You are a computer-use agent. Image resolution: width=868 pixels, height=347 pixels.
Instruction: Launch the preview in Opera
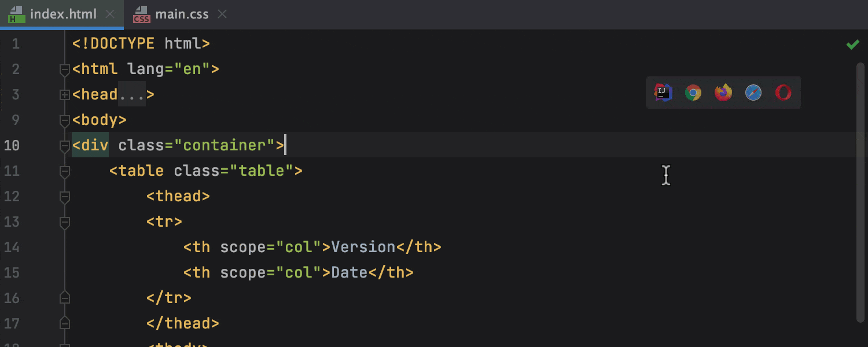[783, 93]
